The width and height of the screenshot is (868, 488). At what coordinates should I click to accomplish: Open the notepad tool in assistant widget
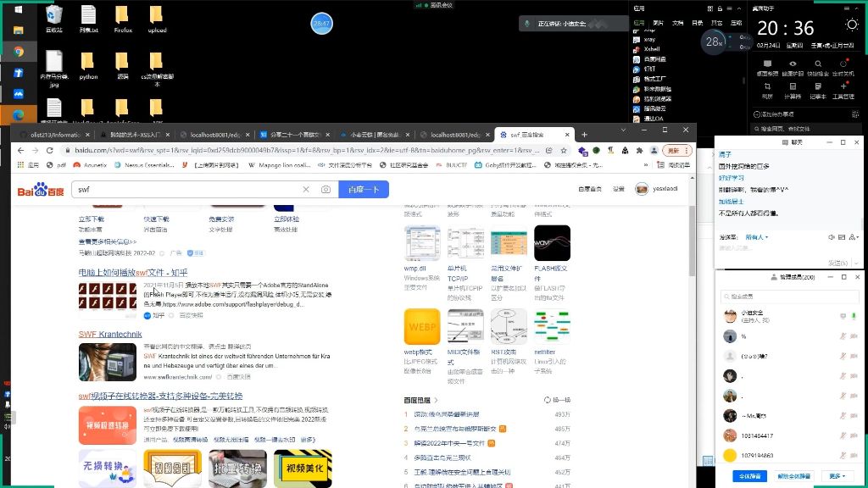click(818, 91)
